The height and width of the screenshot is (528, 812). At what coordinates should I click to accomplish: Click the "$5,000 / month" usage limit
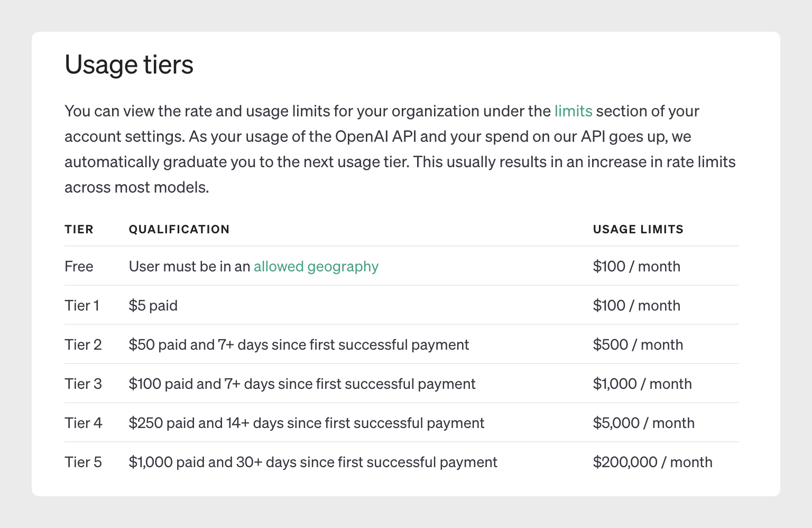point(644,423)
